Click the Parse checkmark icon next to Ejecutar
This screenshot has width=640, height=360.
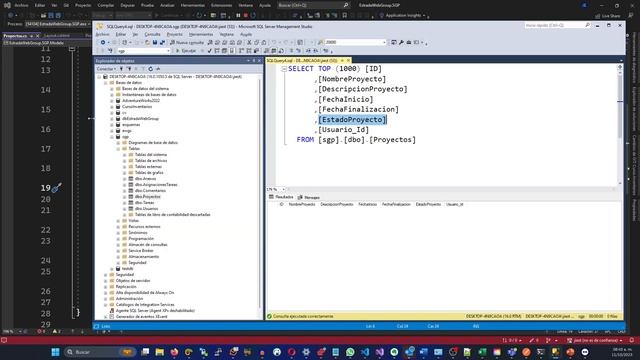209,51
